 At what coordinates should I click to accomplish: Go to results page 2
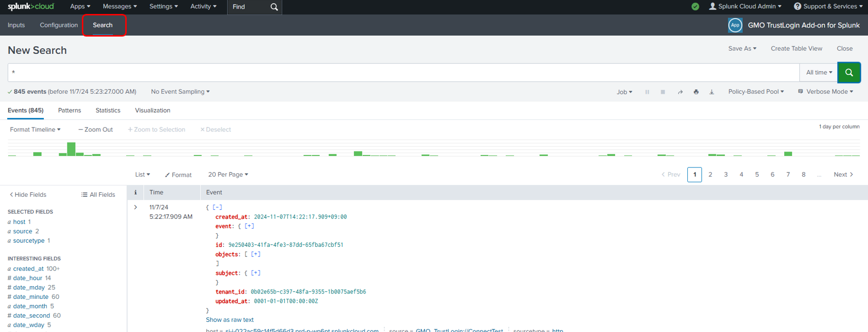coord(710,175)
